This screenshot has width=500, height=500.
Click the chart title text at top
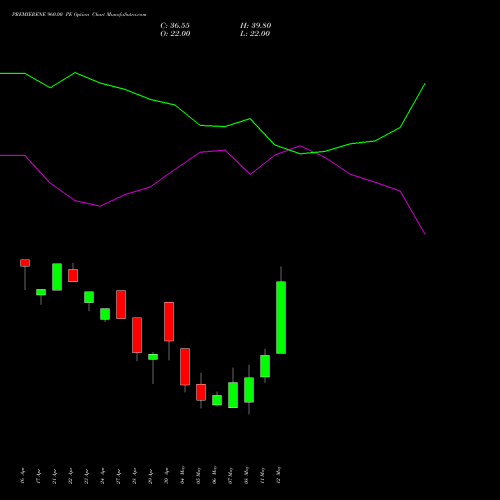click(x=79, y=15)
